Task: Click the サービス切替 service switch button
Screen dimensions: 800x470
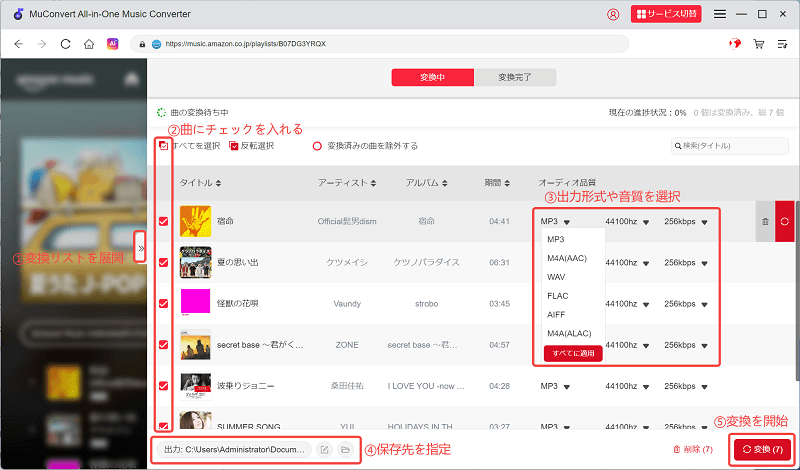Action: [x=666, y=14]
